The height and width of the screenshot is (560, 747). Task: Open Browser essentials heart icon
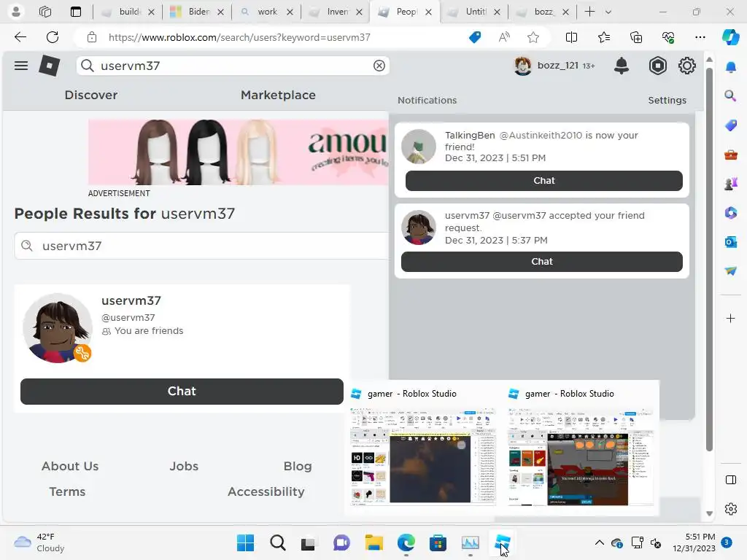(668, 37)
